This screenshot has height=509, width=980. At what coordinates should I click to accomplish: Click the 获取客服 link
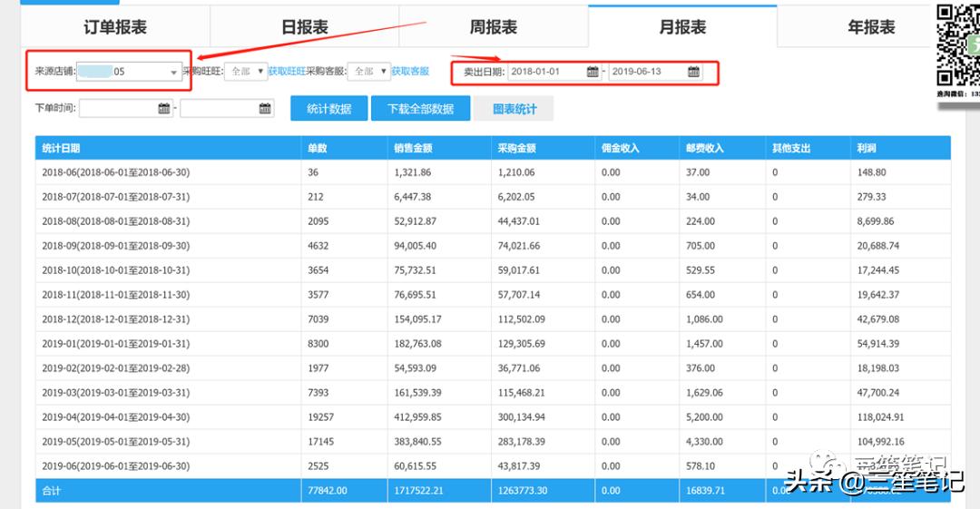pyautogui.click(x=410, y=71)
